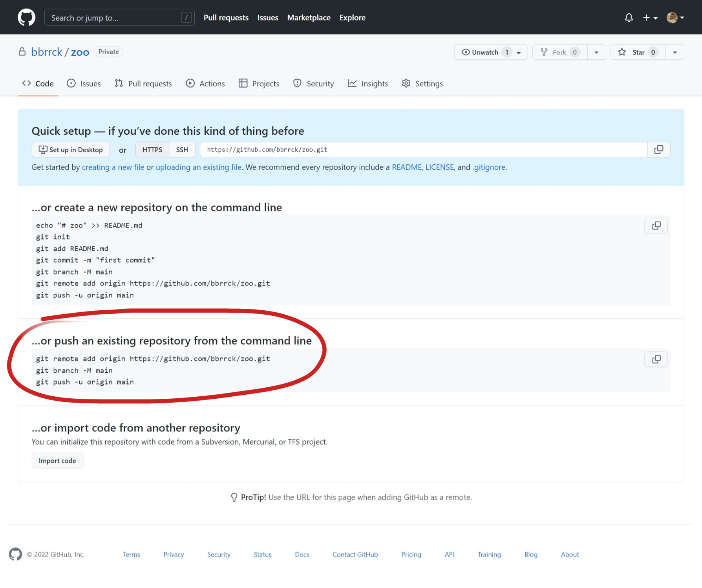
Task: Copy the push existing repository commands
Action: coord(656,359)
